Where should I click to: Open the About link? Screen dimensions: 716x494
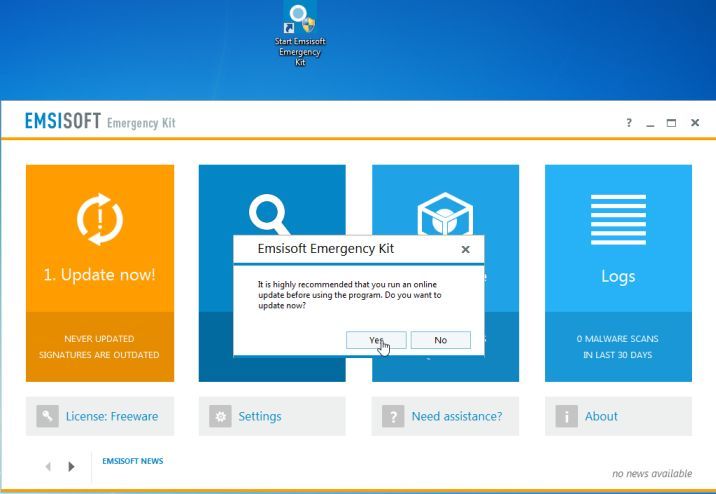coord(601,416)
